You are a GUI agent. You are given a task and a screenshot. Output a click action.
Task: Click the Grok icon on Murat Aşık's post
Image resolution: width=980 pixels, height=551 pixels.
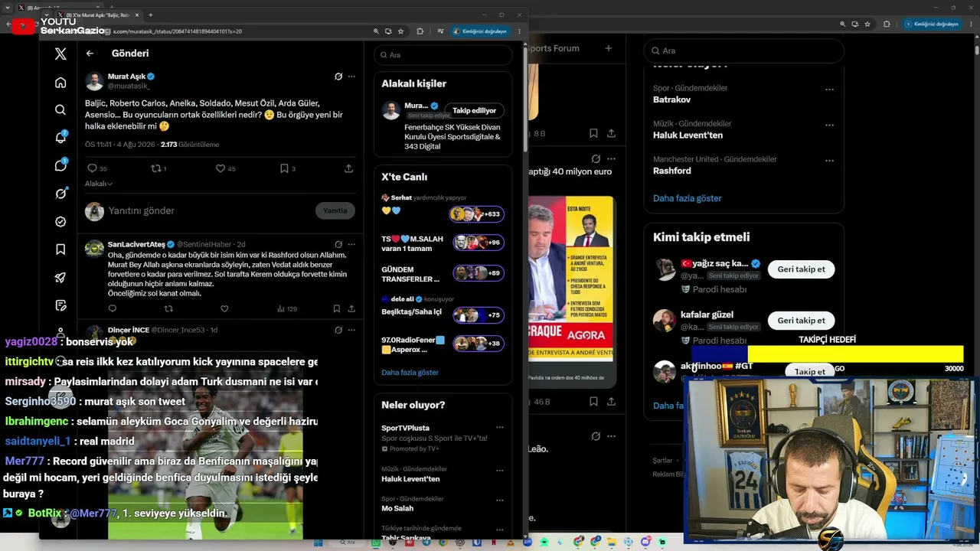338,77
